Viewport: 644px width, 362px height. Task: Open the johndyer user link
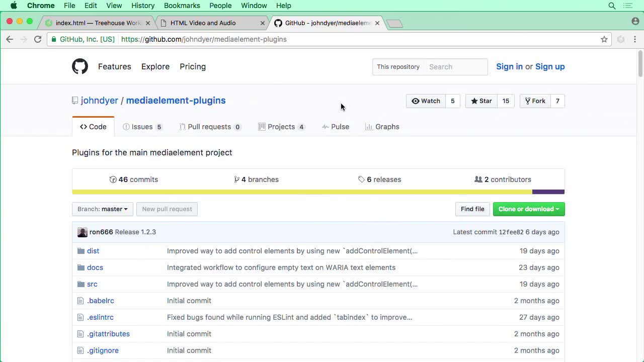coord(100,101)
